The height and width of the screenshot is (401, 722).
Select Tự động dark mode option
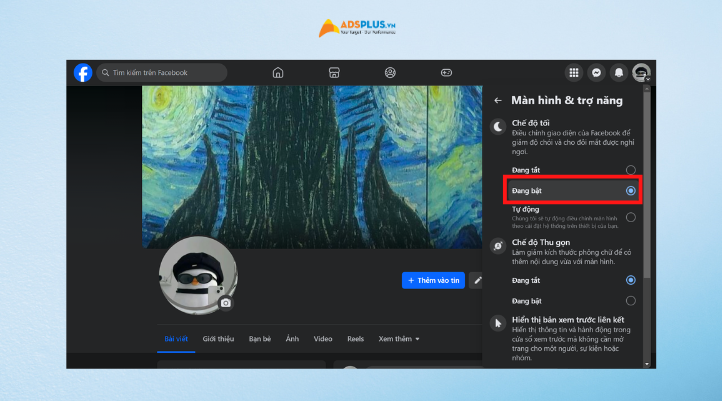coord(574,217)
